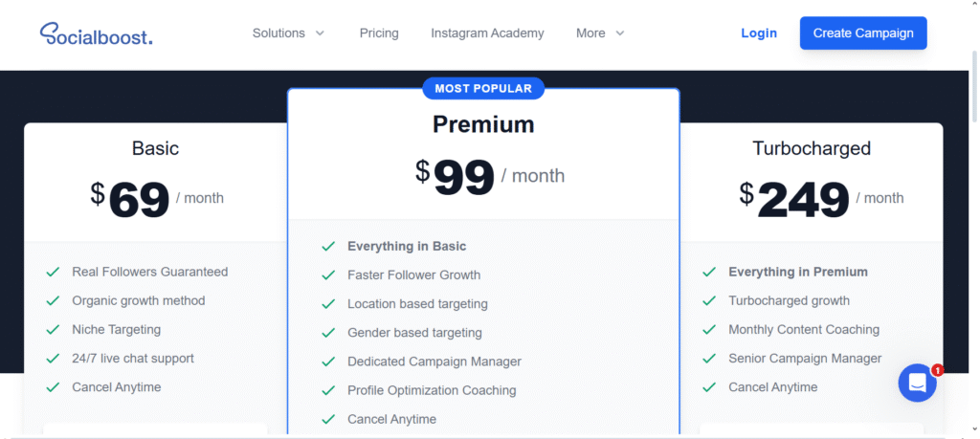Click the Socialboost logo
This screenshot has width=980, height=439.
pyautogui.click(x=97, y=33)
